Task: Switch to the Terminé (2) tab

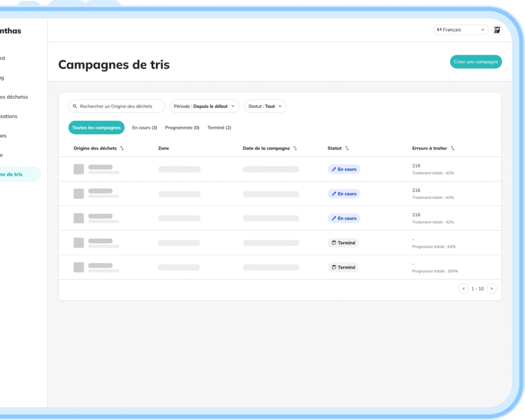Action: point(219,128)
